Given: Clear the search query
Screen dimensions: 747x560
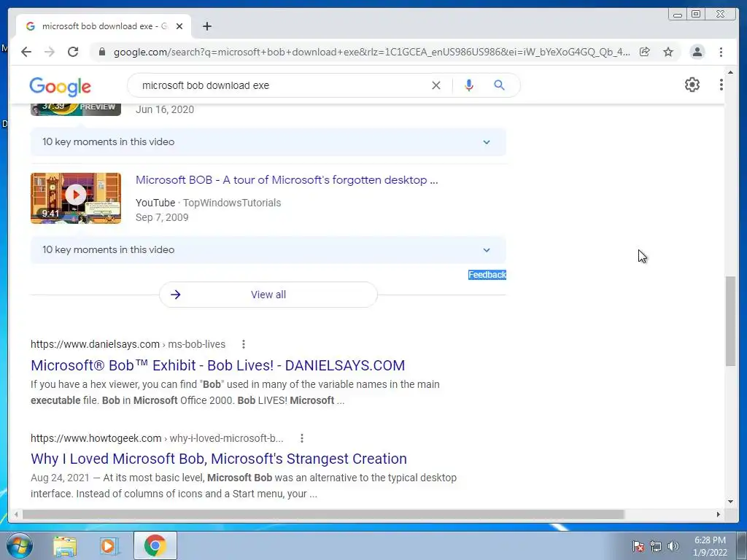Looking at the screenshot, I should point(436,85).
